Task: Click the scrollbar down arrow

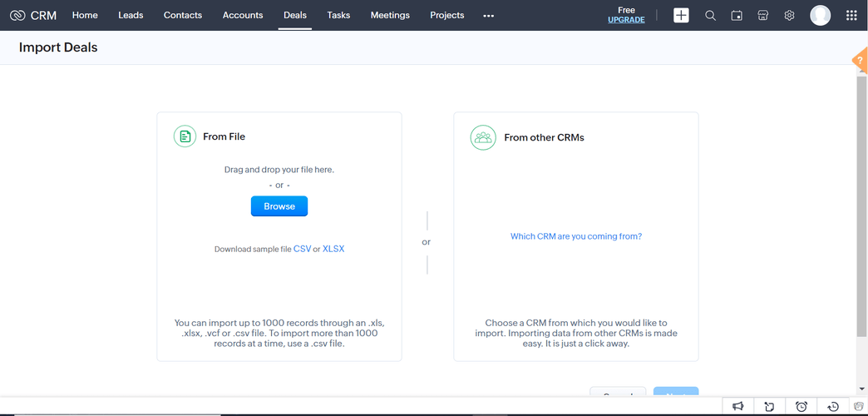Action: [861, 389]
